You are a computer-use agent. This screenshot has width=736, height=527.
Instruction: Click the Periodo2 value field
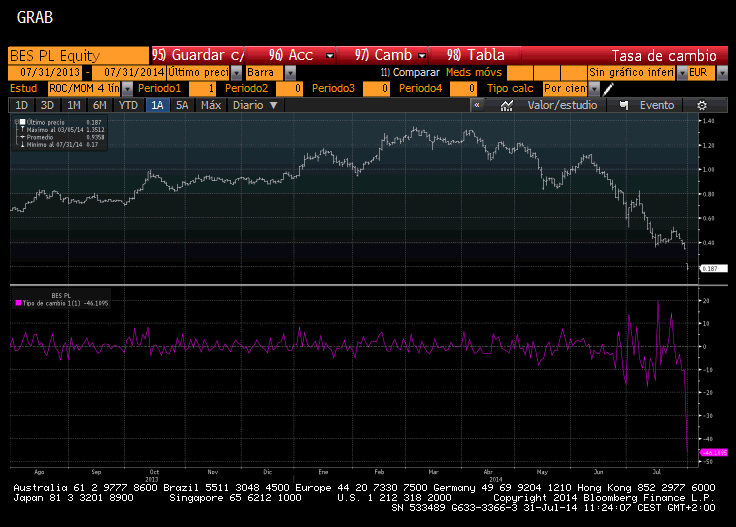pos(289,89)
